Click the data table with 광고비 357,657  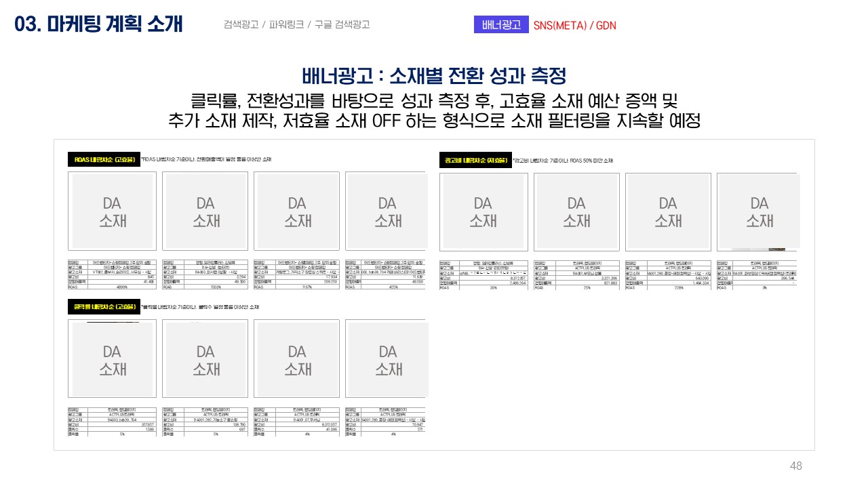coord(113,422)
